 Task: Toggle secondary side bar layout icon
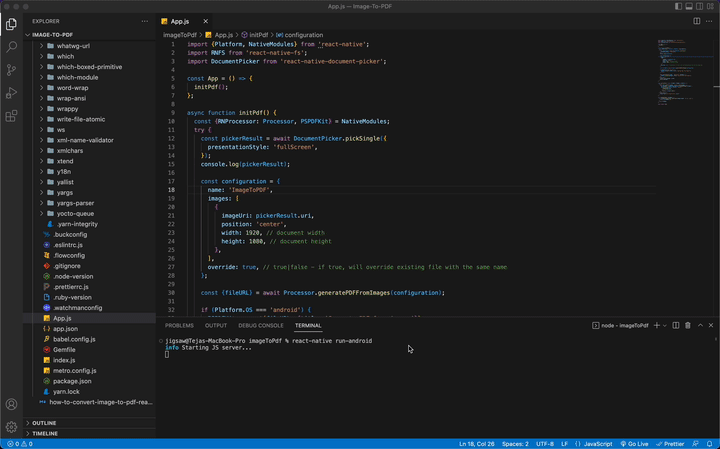coord(699,6)
